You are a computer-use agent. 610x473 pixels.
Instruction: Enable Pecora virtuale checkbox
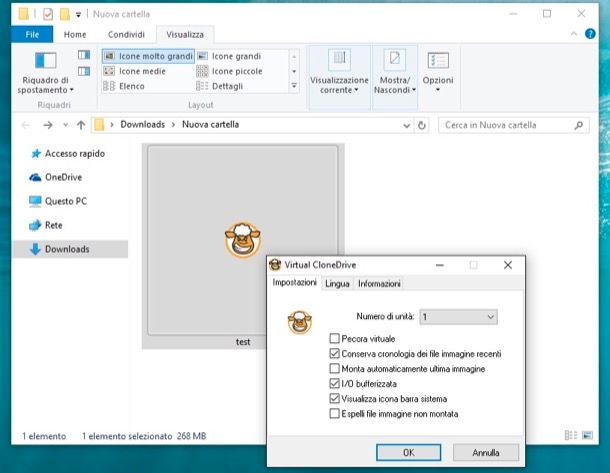[334, 338]
